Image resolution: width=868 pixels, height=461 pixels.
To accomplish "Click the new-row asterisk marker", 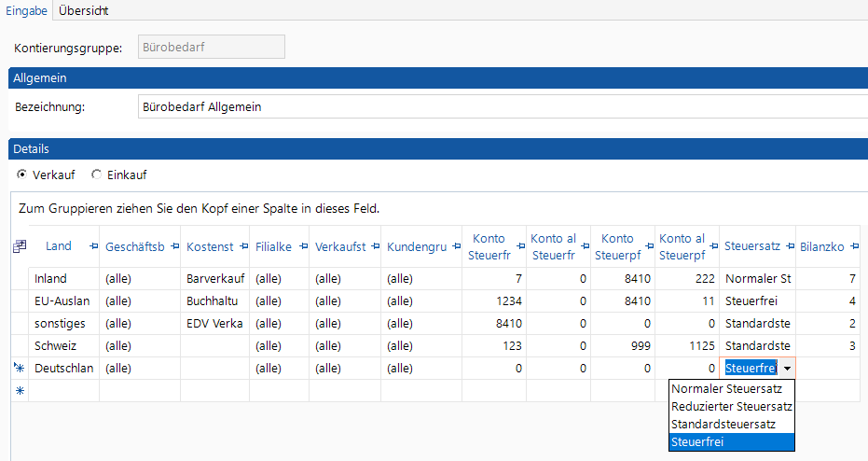I will pyautogui.click(x=20, y=391).
